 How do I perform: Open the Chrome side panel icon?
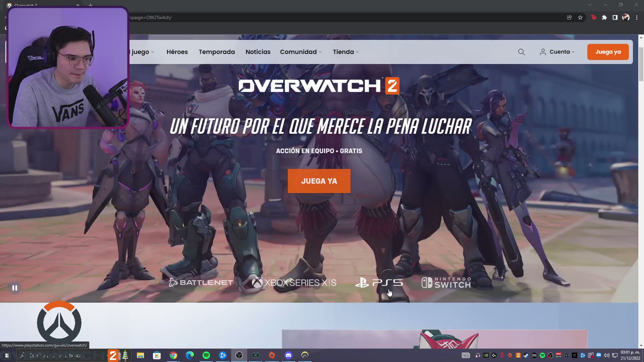(615, 17)
